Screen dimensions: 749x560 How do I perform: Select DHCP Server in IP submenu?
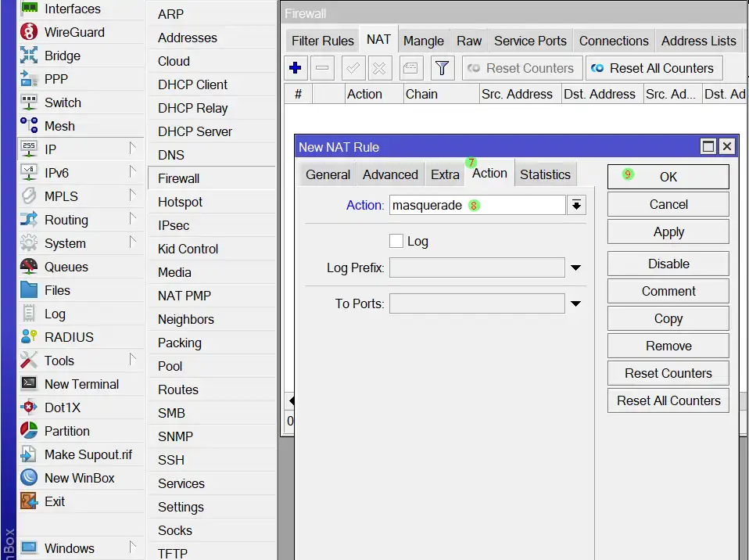point(195,131)
